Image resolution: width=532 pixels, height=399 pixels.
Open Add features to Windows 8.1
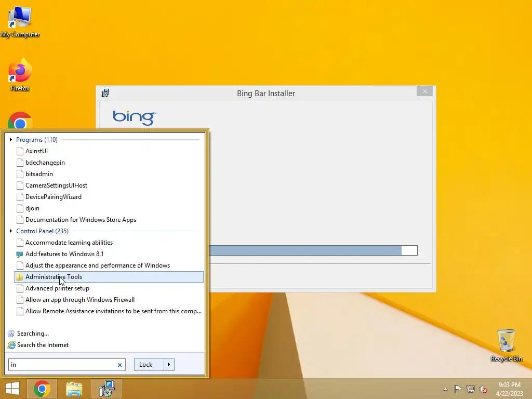coord(109,254)
